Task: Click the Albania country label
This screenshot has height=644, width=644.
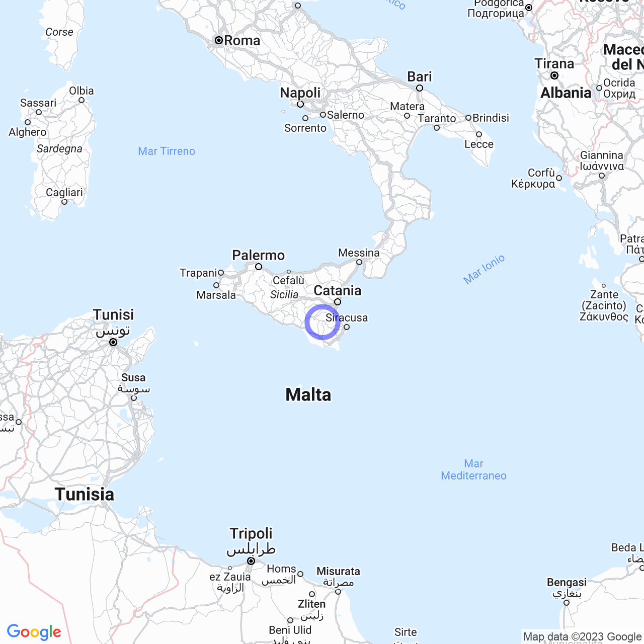Action: (566, 93)
